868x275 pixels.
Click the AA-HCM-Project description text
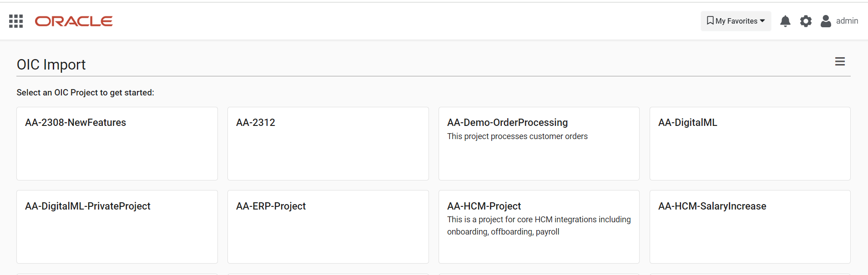pyautogui.click(x=539, y=225)
